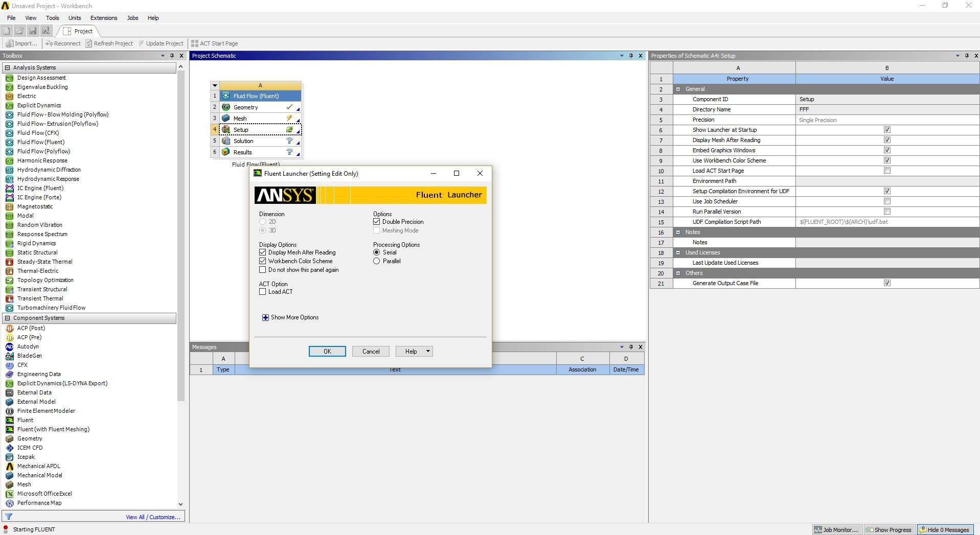Collapse the Component Systems toolbox group

pyautogui.click(x=7, y=318)
